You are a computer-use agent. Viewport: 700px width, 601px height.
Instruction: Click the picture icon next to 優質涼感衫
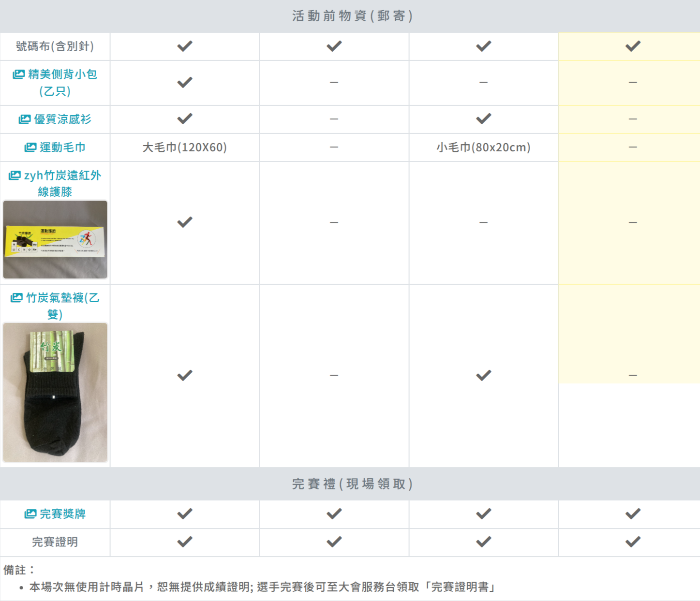pyautogui.click(x=24, y=119)
